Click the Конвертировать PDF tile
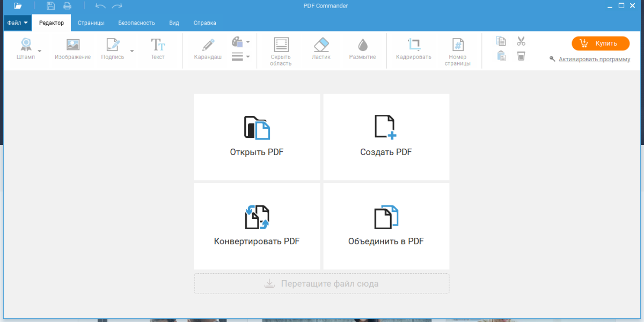The height and width of the screenshot is (322, 644). coord(257,226)
